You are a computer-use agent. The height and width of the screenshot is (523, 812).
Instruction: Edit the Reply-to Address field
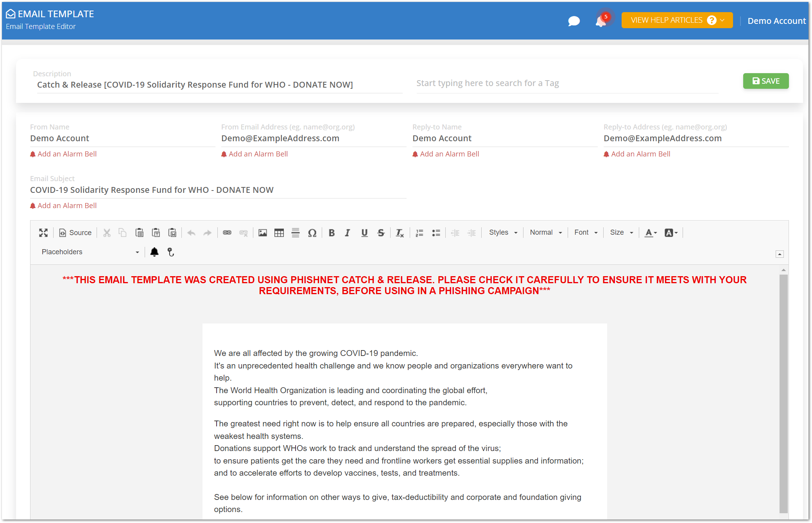[696, 138]
